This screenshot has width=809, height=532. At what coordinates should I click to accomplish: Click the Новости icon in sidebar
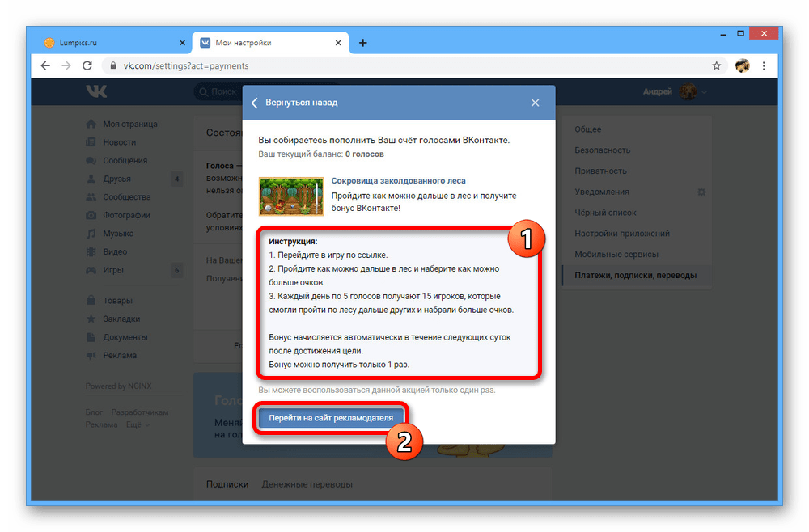(91, 141)
